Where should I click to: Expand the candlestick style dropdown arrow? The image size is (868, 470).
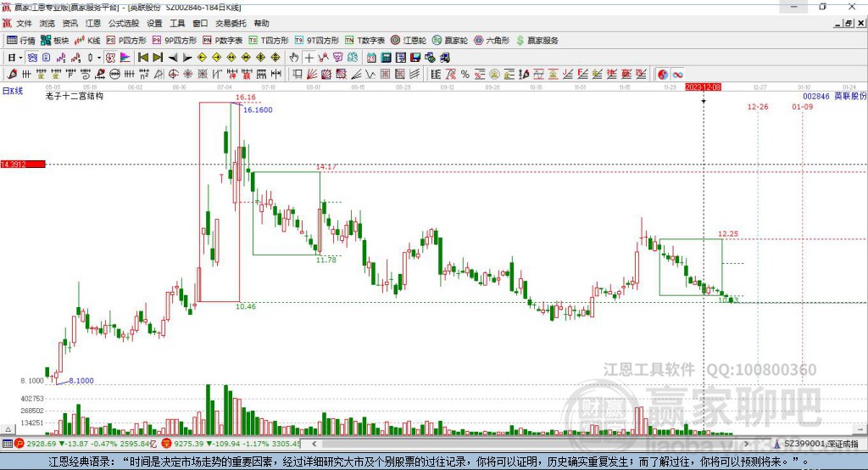coord(99,58)
